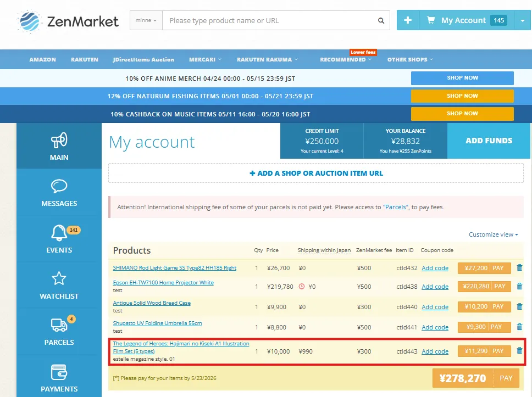
Task: Open Main via the megaphone icon
Action: [59, 140]
